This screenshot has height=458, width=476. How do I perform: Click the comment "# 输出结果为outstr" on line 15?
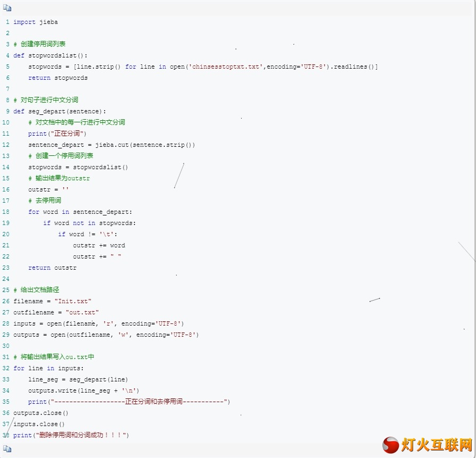click(59, 178)
